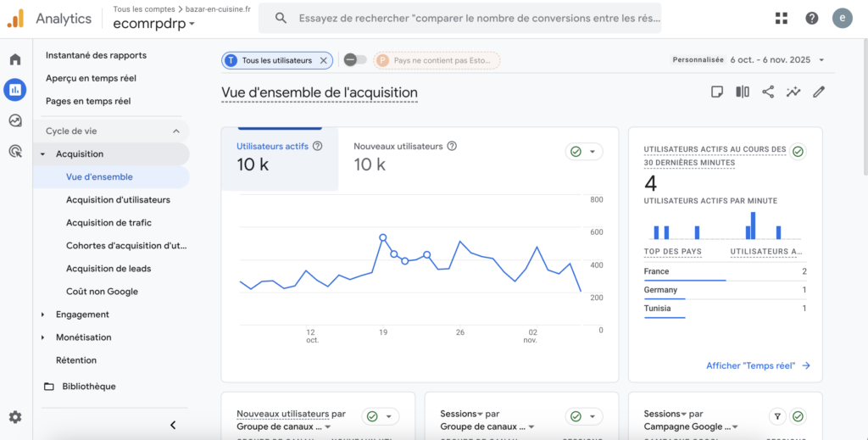The height and width of the screenshot is (440, 868).
Task: Open the Google apps grid
Action: click(781, 19)
